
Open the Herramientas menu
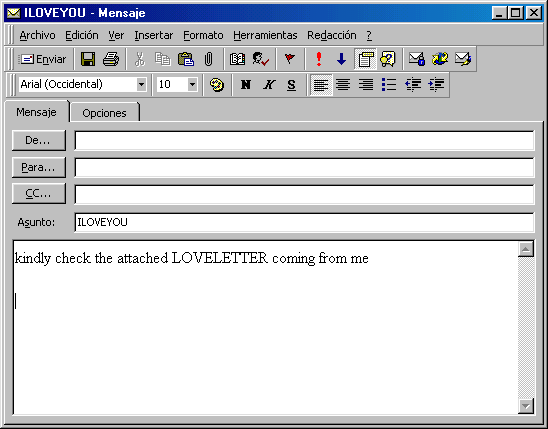265,35
